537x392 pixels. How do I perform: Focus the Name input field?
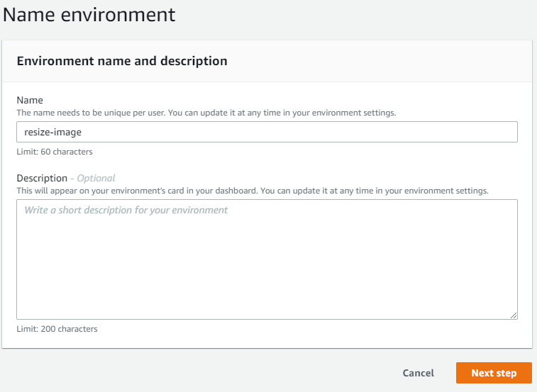tap(267, 132)
